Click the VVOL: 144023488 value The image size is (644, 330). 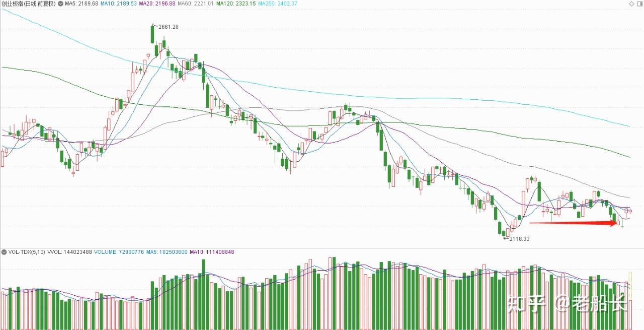click(69, 251)
